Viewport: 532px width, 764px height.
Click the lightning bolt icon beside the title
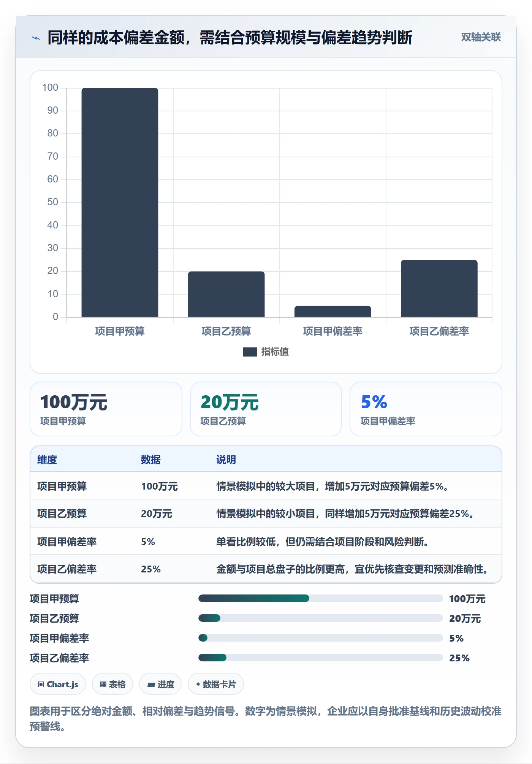coord(36,38)
